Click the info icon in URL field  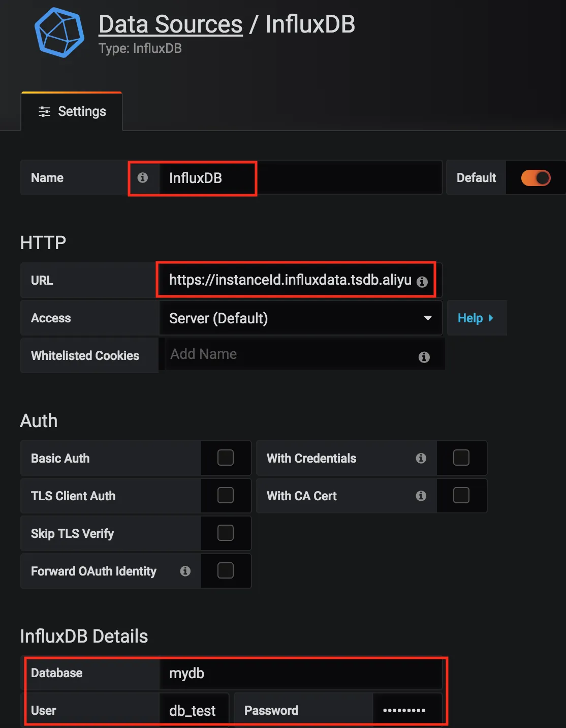422,282
